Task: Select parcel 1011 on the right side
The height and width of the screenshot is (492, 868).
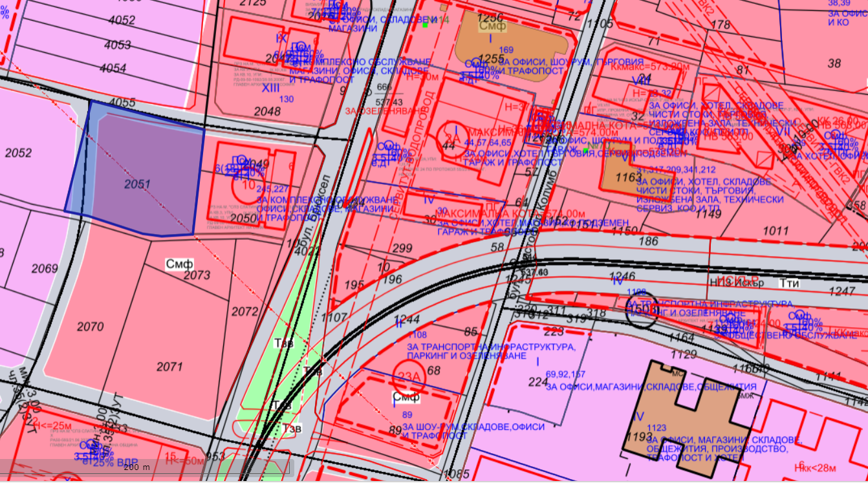Action: [x=776, y=231]
